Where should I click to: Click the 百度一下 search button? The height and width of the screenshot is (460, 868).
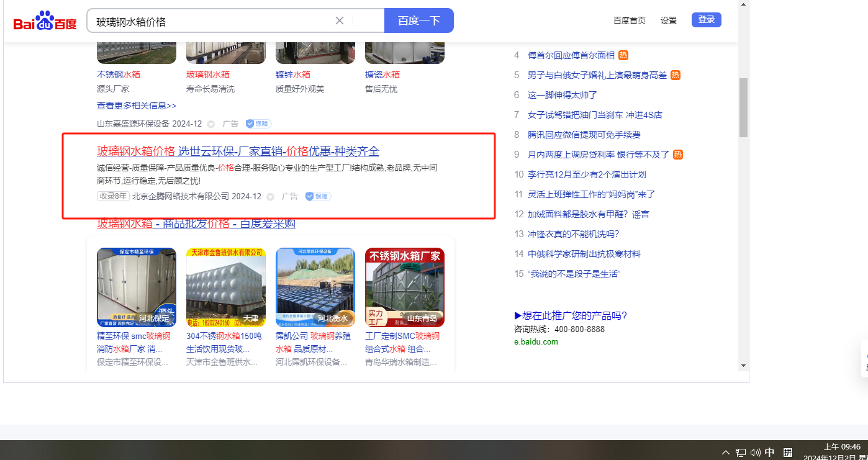[419, 20]
